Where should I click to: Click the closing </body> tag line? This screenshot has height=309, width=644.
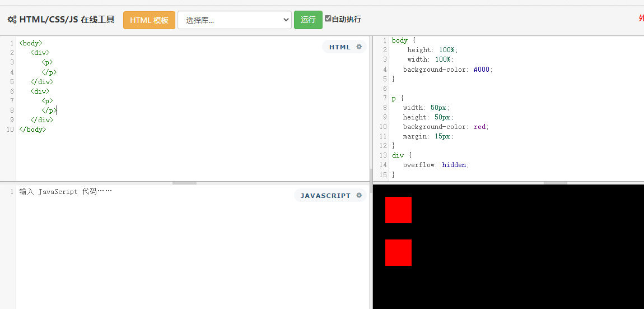(32, 129)
